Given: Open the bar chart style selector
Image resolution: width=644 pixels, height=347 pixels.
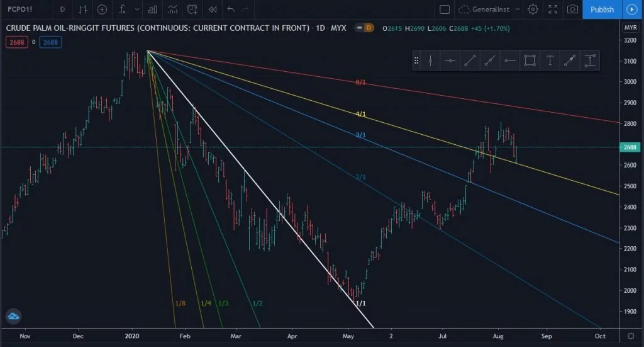Looking at the screenshot, I should (x=82, y=9).
